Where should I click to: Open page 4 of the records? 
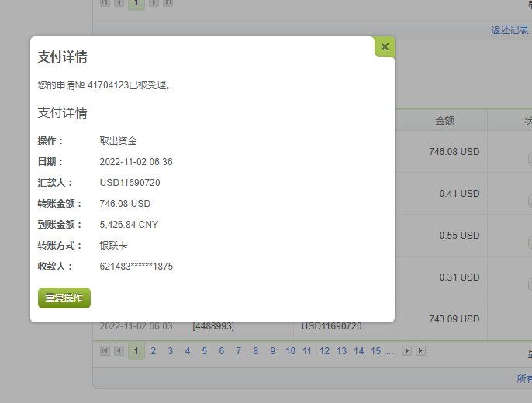[188, 351]
